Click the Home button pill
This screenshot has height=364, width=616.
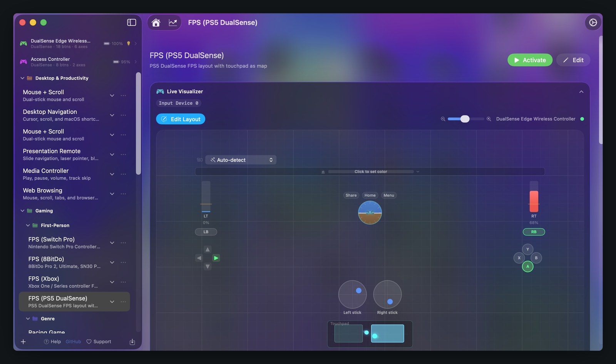pyautogui.click(x=370, y=195)
